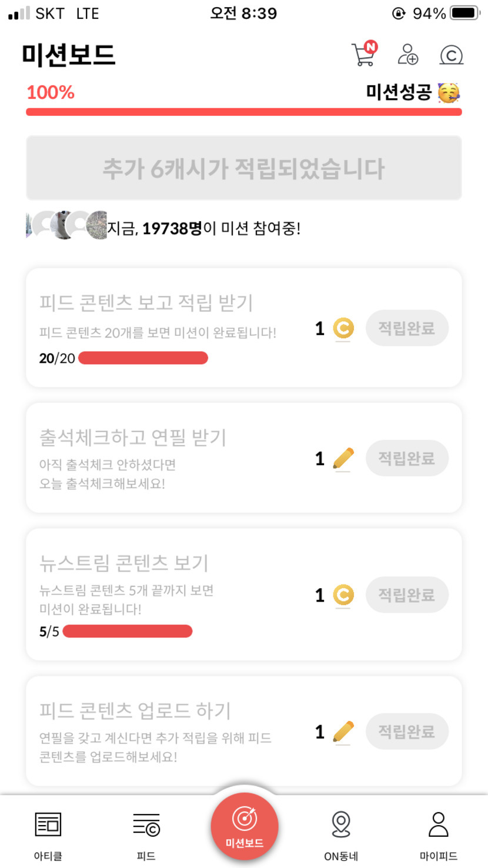
Task: Tap the party face emoji beside 미션성공
Action: tap(449, 92)
